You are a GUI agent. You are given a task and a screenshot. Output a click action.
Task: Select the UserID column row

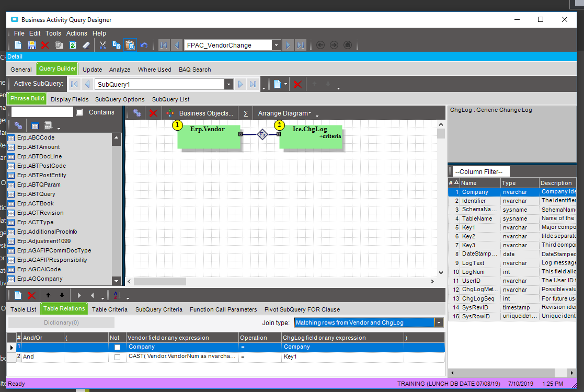[512, 281]
